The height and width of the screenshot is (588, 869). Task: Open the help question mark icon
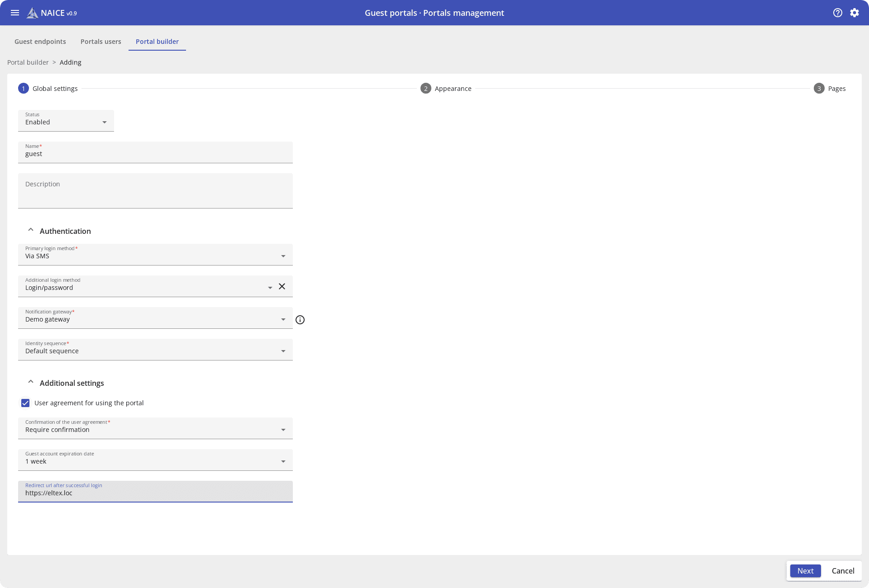pyautogui.click(x=838, y=13)
